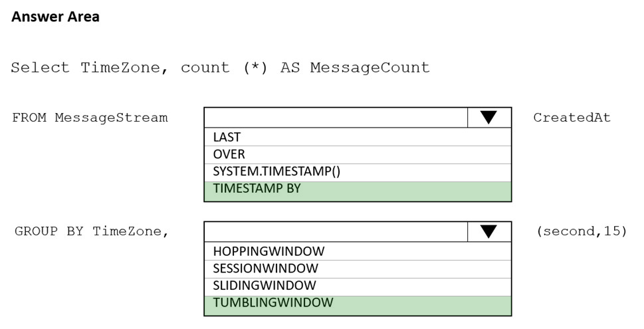Click the word Select in the query
Viewport: 644px width, 329px height.
(x=40, y=67)
